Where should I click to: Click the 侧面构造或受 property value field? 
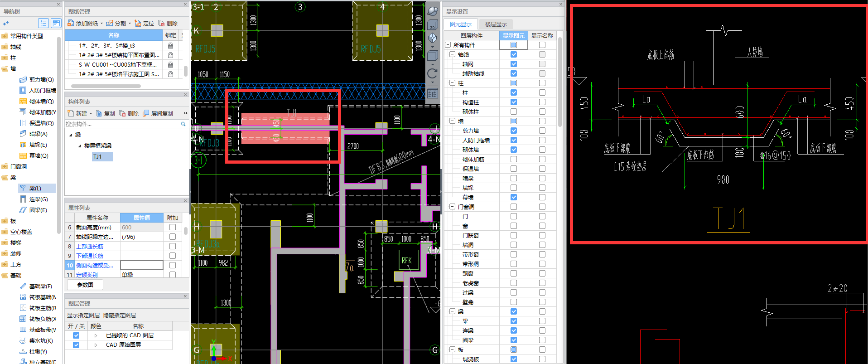[142, 265]
